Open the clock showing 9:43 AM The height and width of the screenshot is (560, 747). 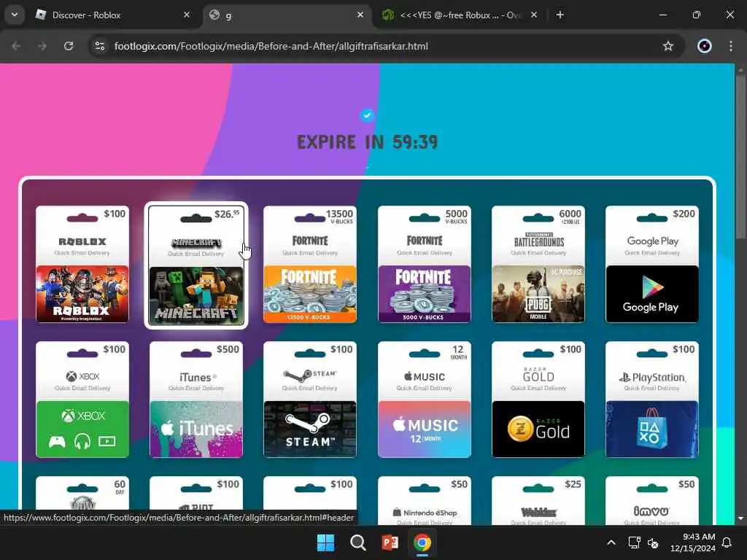tap(692, 542)
